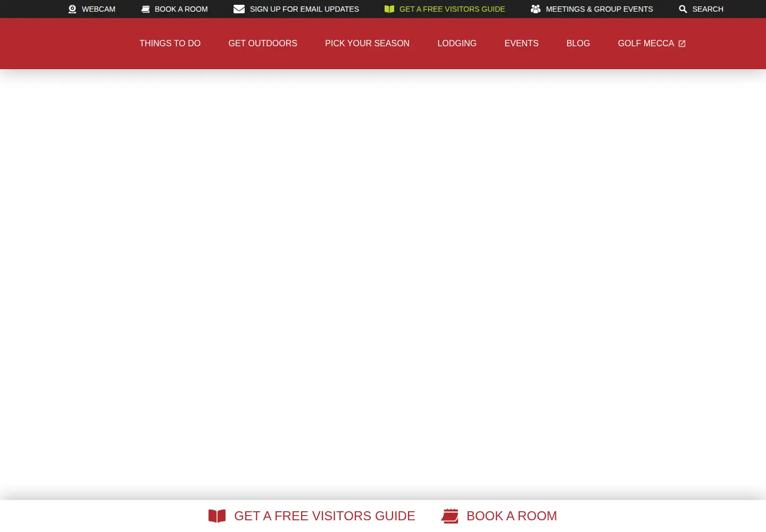
Task: Open the Webcam link
Action: coord(98,9)
